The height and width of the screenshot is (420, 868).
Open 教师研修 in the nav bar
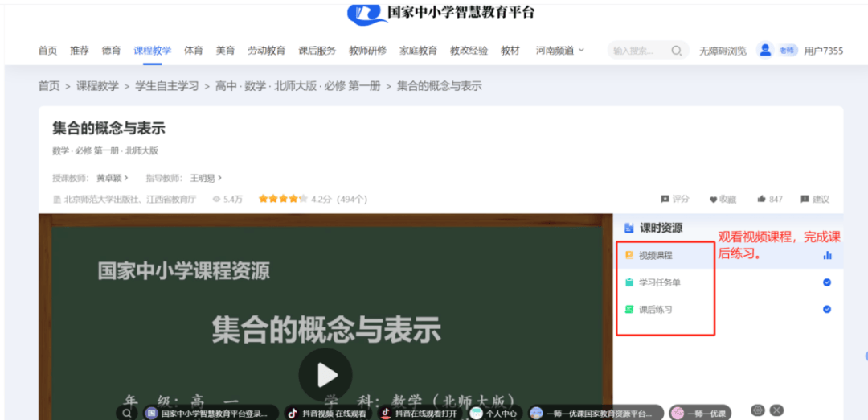(367, 51)
